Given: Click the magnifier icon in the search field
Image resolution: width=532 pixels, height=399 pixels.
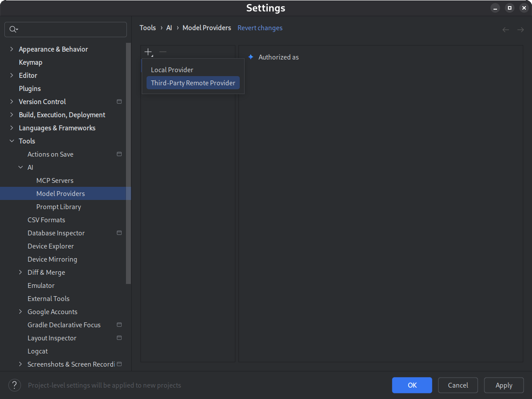Looking at the screenshot, I should pos(14,29).
